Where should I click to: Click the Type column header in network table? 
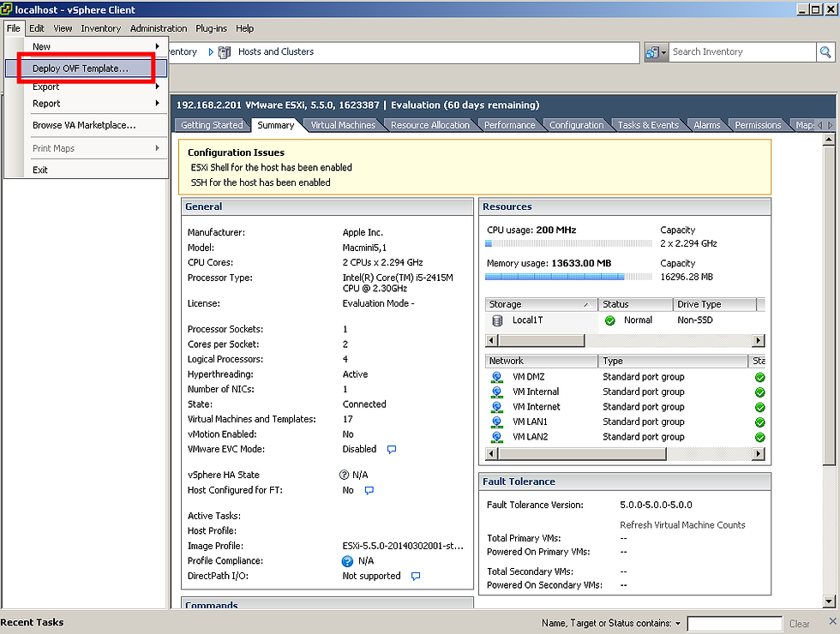pyautogui.click(x=673, y=361)
